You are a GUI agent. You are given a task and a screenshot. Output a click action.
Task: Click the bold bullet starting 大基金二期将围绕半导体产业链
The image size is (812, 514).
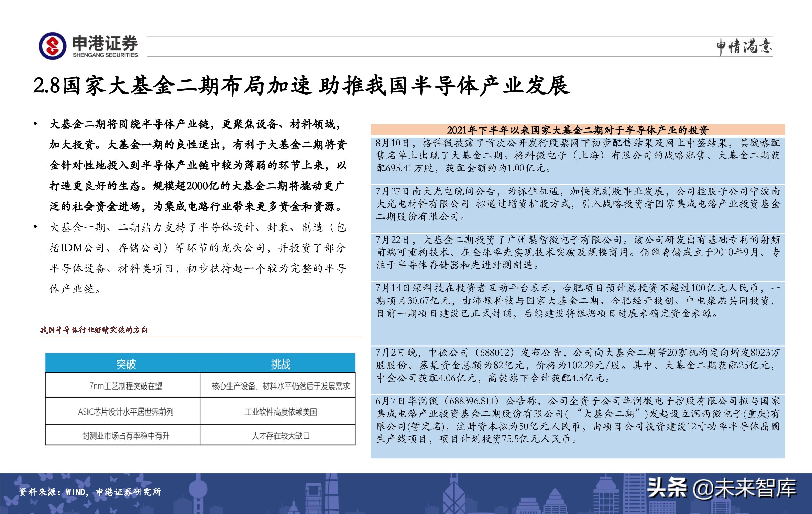point(198,165)
